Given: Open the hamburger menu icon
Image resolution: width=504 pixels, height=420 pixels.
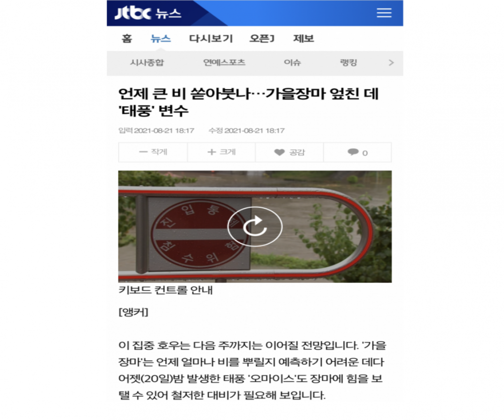Looking at the screenshot, I should pyautogui.click(x=384, y=13).
